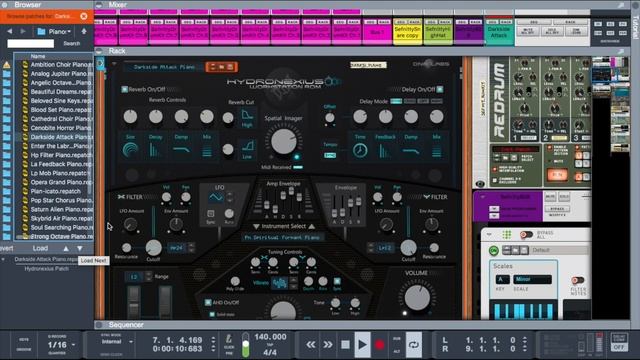The image size is (640, 360).
Task: Close the orange Browse patches banner
Action: (84, 16)
